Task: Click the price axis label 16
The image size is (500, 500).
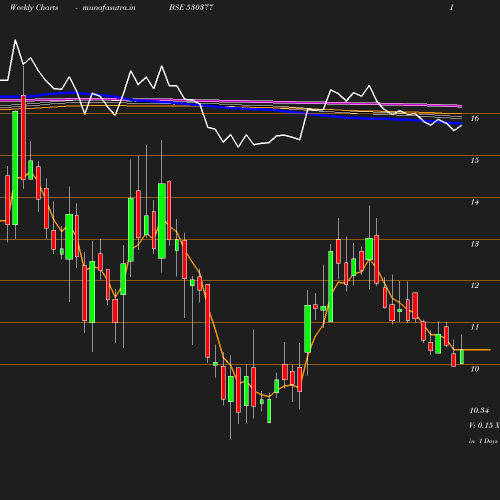Action: (475, 118)
